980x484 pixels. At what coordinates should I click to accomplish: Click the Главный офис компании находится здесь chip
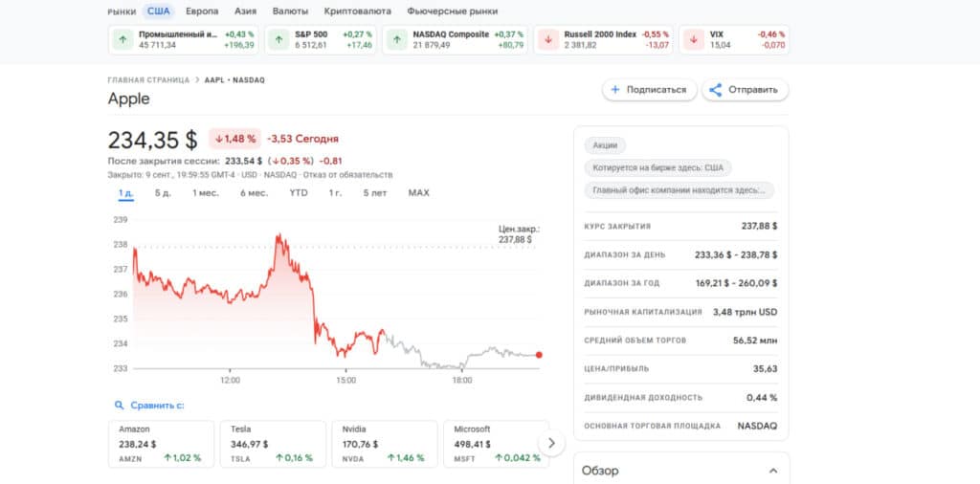coord(679,190)
